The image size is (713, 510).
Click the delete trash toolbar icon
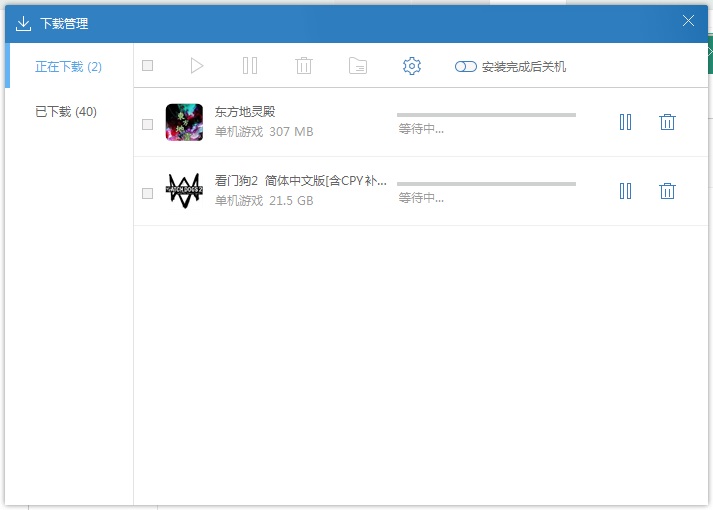click(304, 66)
